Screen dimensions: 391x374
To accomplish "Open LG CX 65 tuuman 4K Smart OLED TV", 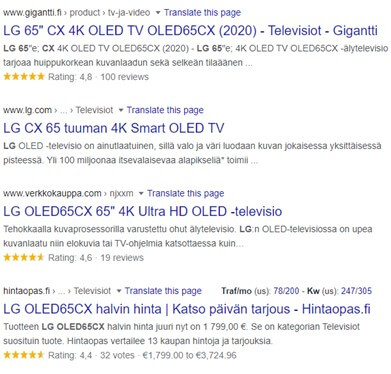I will (x=114, y=128).
